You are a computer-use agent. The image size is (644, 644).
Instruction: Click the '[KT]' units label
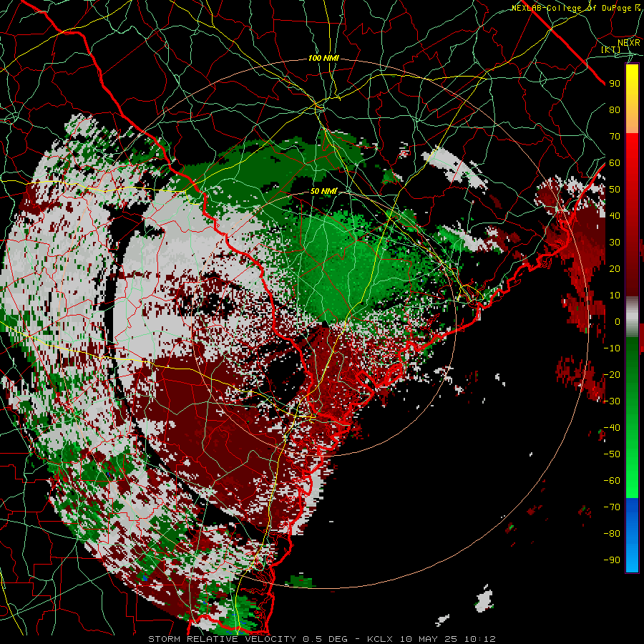tap(611, 49)
